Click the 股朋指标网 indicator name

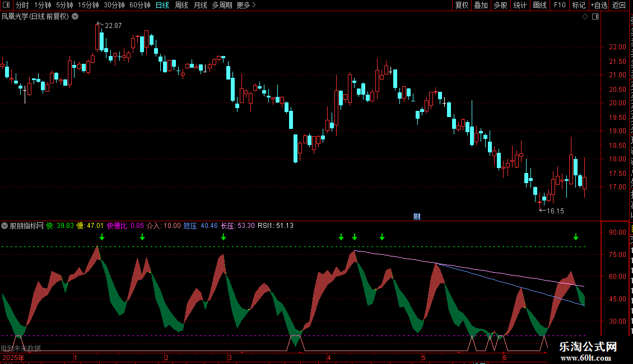(27, 226)
